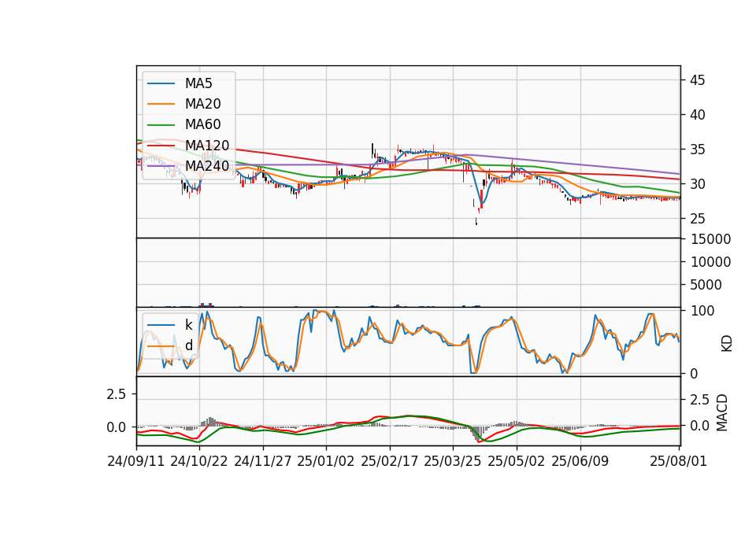Image resolution: width=756 pixels, height=543 pixels.
Task: Click the price axis value 45
Action: pyautogui.click(x=697, y=80)
